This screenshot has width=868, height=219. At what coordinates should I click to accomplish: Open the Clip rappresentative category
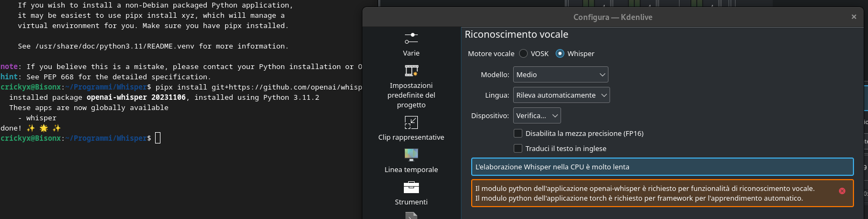point(411,128)
